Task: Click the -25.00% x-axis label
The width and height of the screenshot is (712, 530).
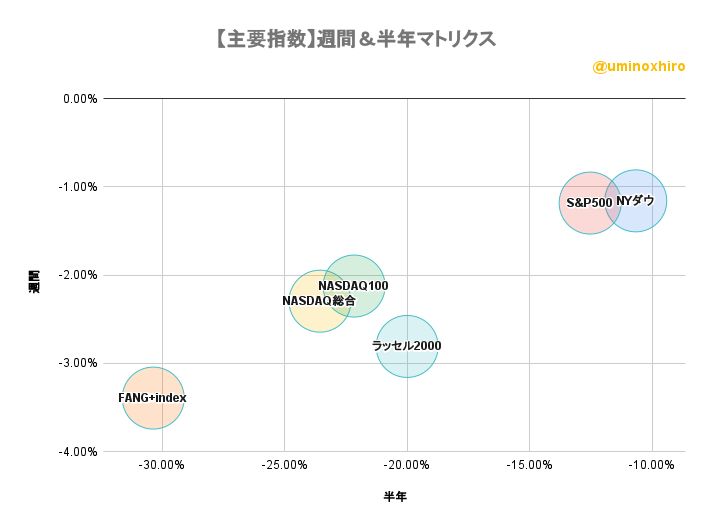Action: coord(284,465)
